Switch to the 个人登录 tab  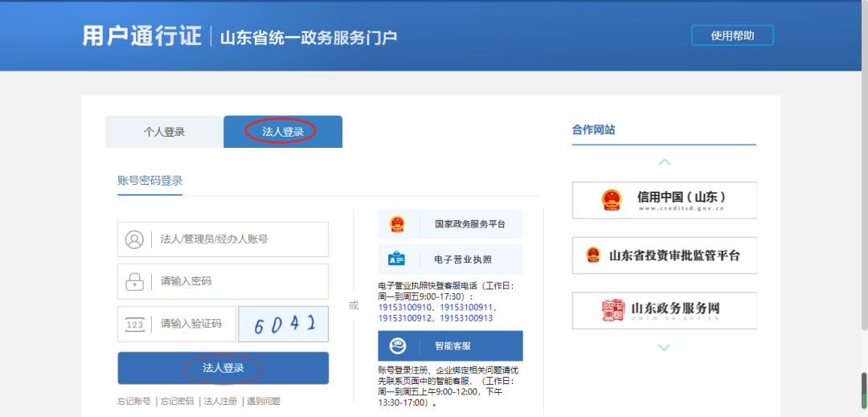point(164,132)
